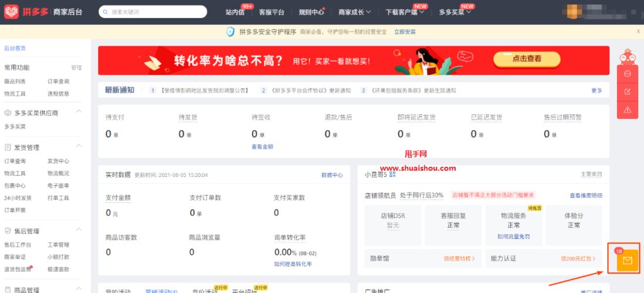Open notice 《拼多多平台合作协议》更新通知
The height and width of the screenshot is (293, 644).
pos(311,90)
